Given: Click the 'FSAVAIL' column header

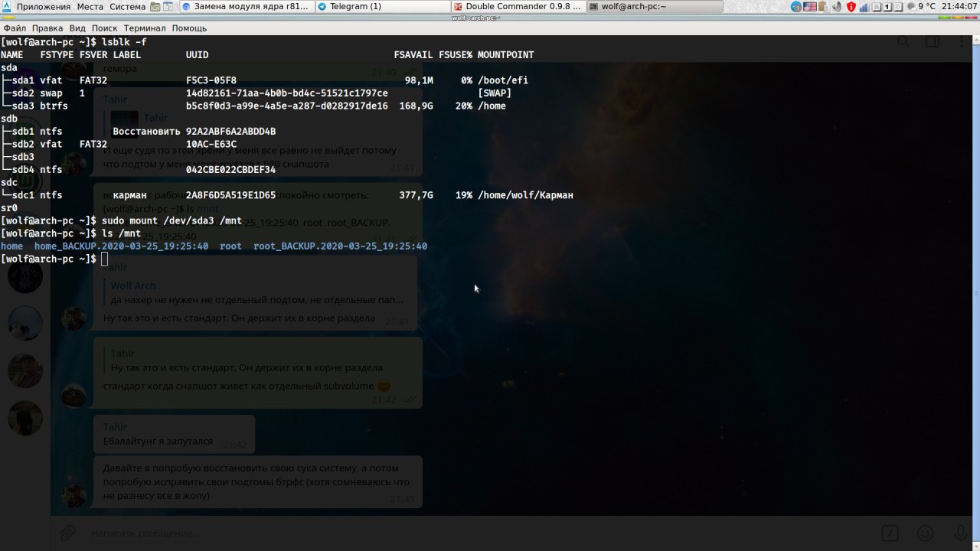Looking at the screenshot, I should pos(413,55).
